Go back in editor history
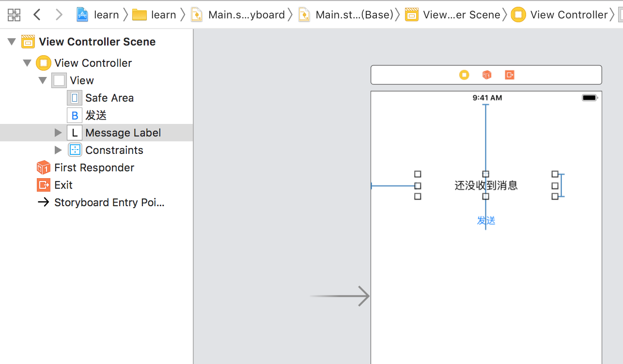The height and width of the screenshot is (364, 623). (x=37, y=15)
